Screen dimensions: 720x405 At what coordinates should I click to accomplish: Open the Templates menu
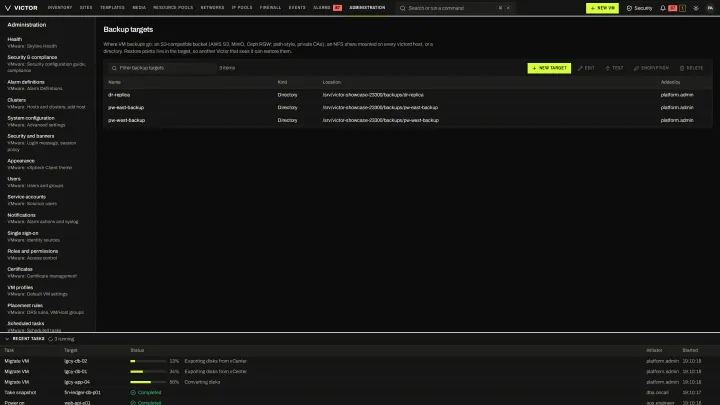[112, 8]
